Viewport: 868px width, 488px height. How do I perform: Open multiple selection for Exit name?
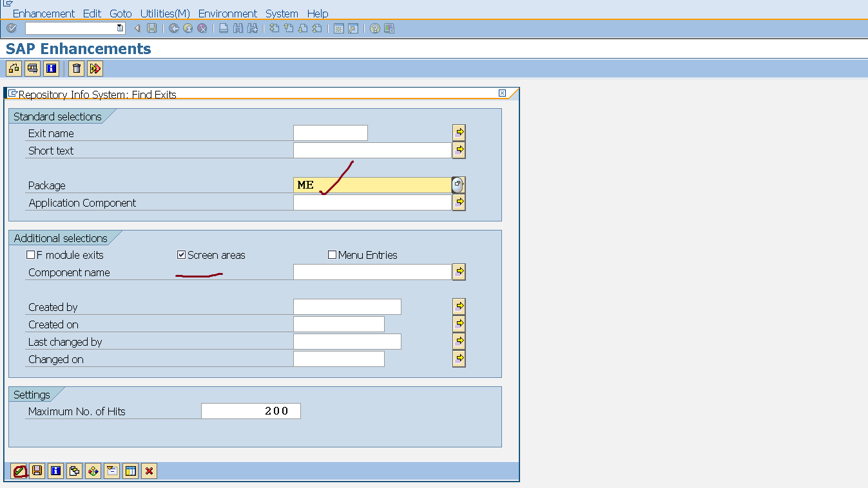(460, 131)
